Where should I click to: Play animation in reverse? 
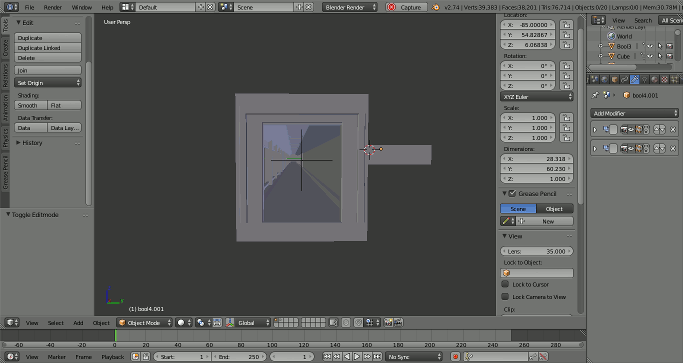347,356
